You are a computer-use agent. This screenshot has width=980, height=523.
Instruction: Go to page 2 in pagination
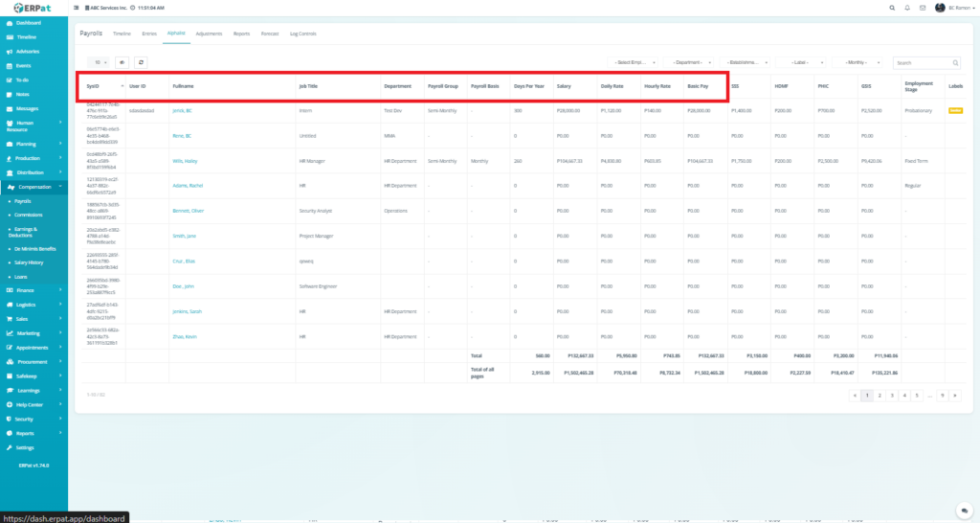pos(880,395)
